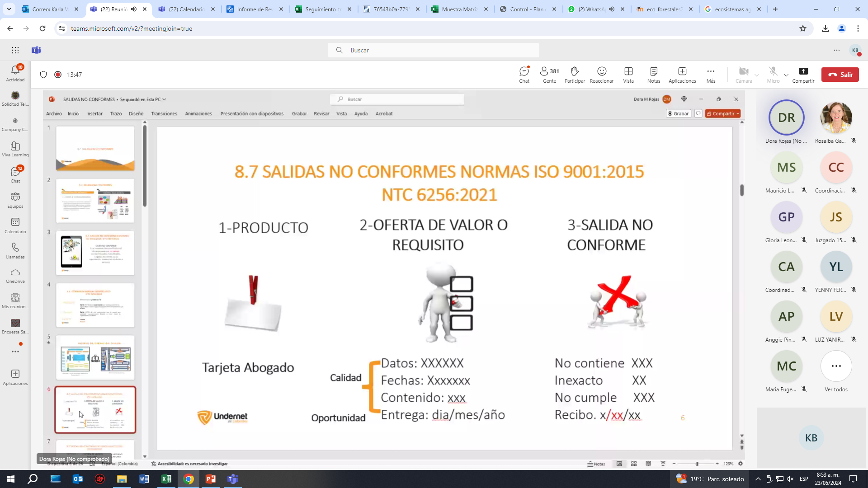The image size is (868, 488).
Task: Open Windows taskbar search
Action: (x=33, y=479)
